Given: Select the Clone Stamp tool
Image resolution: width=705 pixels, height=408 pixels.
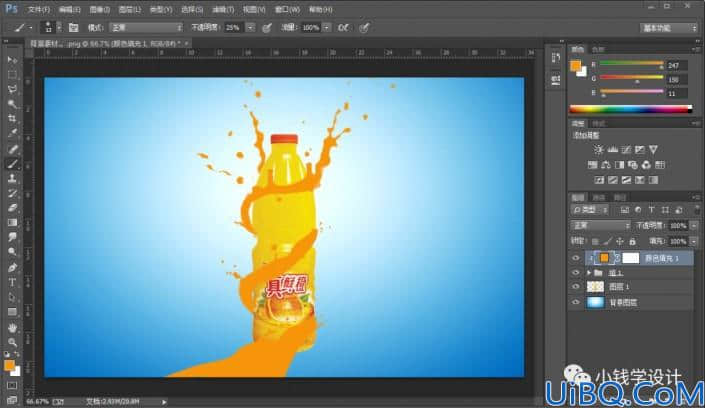Looking at the screenshot, I should (x=12, y=179).
